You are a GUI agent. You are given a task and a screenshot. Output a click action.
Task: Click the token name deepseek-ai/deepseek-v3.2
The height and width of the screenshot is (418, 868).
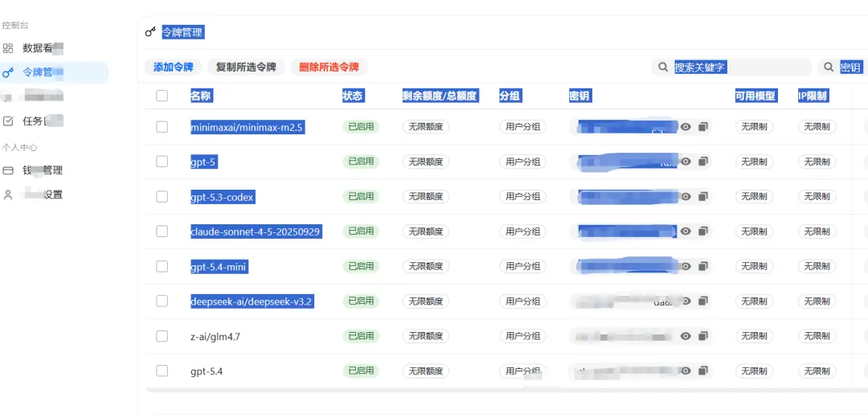tap(252, 301)
